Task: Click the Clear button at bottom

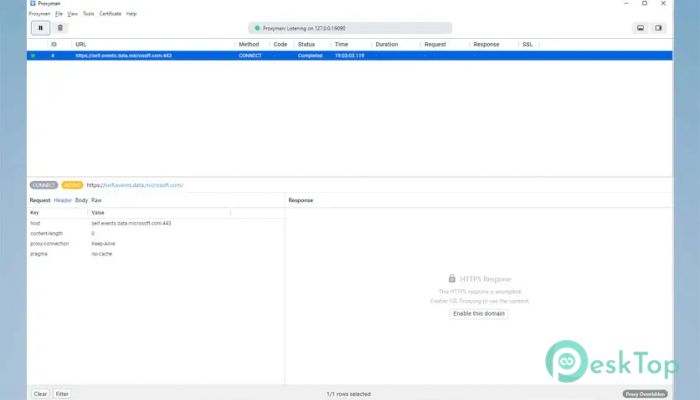Action: [40, 394]
